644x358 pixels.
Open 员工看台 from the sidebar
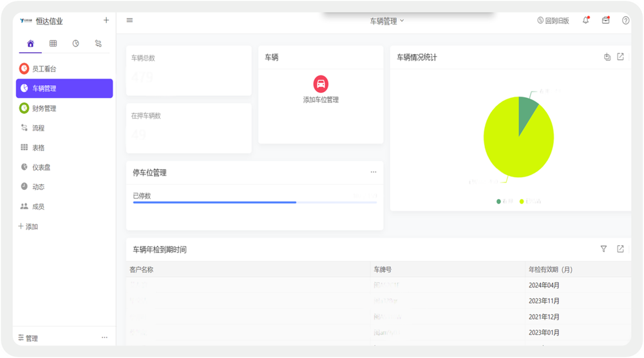44,69
